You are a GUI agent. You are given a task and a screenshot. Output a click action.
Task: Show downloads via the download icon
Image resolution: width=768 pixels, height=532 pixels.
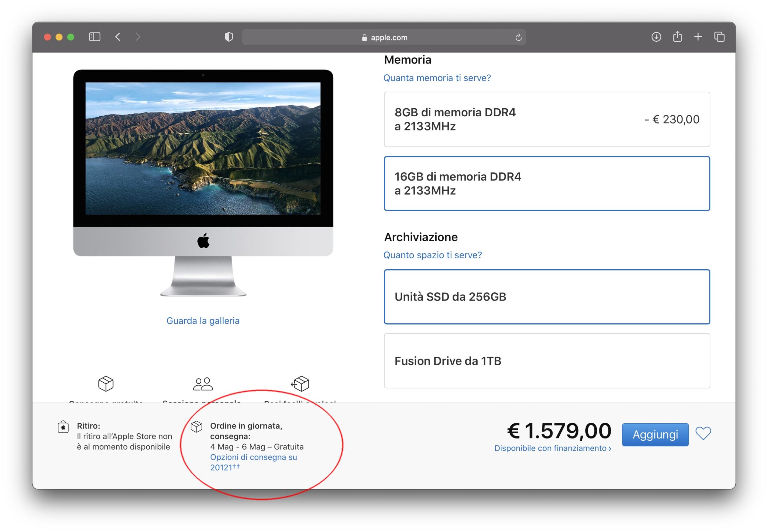656,37
